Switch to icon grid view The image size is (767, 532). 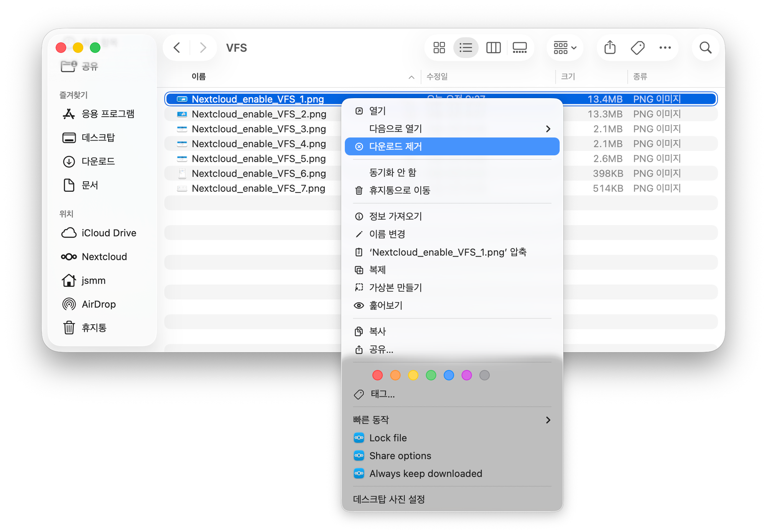click(x=439, y=48)
